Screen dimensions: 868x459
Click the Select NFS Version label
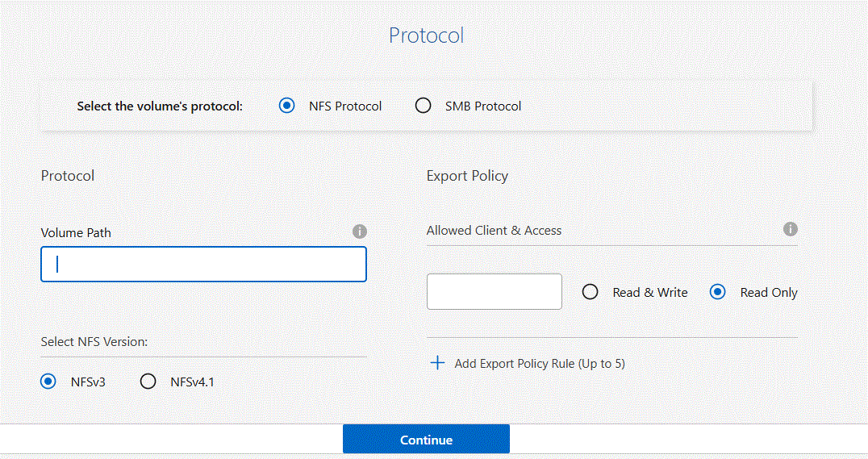(x=94, y=341)
